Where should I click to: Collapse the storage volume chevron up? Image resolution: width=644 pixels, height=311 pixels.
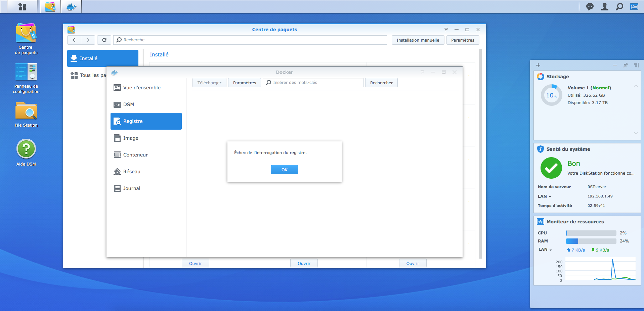[636, 86]
